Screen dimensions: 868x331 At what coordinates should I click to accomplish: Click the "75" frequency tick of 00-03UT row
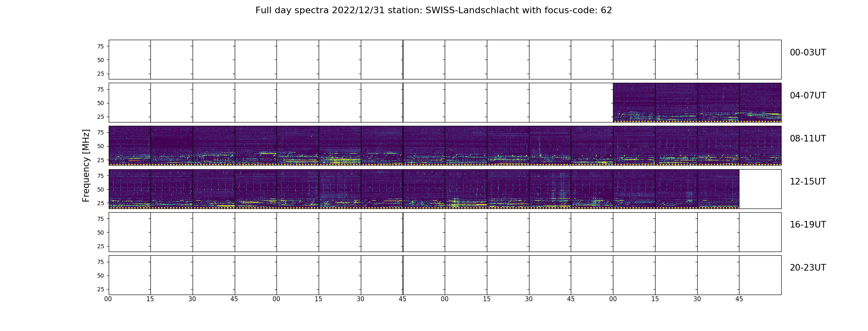(x=100, y=46)
